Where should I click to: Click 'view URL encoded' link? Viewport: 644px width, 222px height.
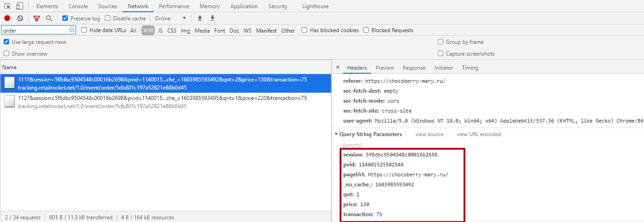478,134
